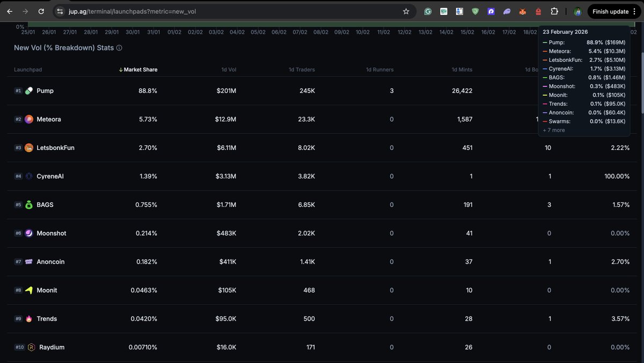Click Meteora's $12.9M volume value
The image size is (644, 363).
(226, 119)
